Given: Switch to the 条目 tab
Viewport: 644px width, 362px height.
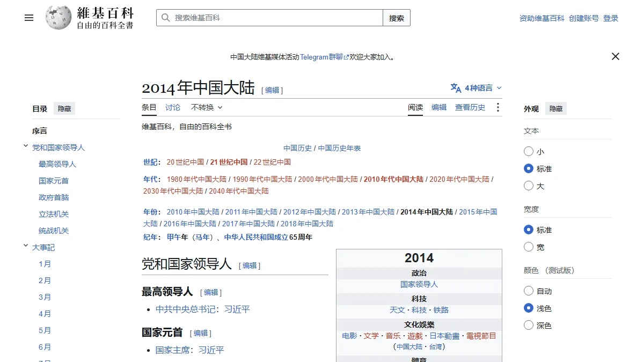Looking at the screenshot, I should (x=149, y=107).
